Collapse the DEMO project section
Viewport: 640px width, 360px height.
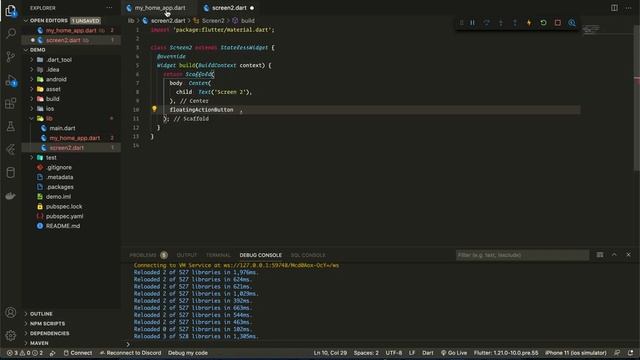(71, 50)
